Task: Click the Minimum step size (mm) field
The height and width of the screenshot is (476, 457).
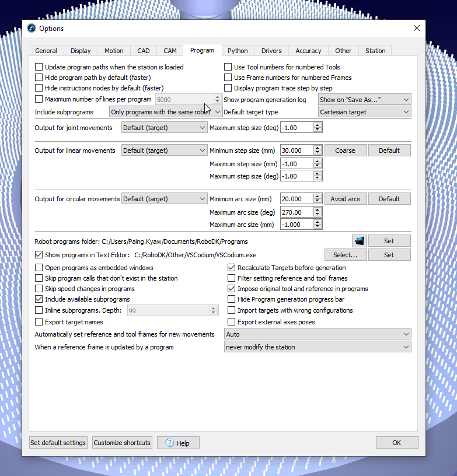Action: coord(296,150)
